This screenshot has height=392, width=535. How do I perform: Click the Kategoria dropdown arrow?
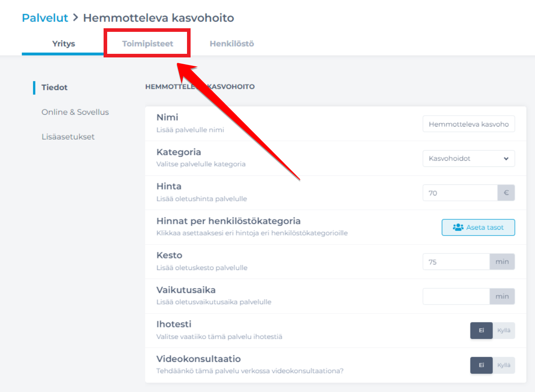[x=506, y=159]
